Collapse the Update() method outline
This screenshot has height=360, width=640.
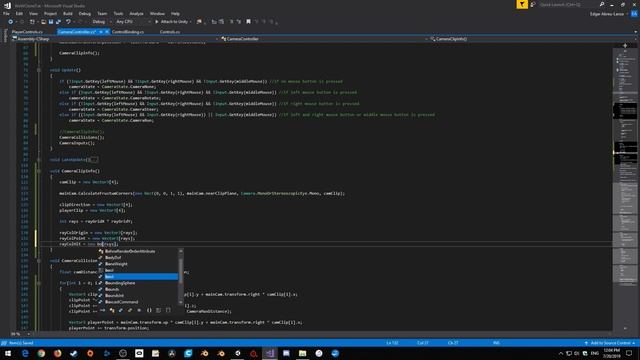point(39,70)
